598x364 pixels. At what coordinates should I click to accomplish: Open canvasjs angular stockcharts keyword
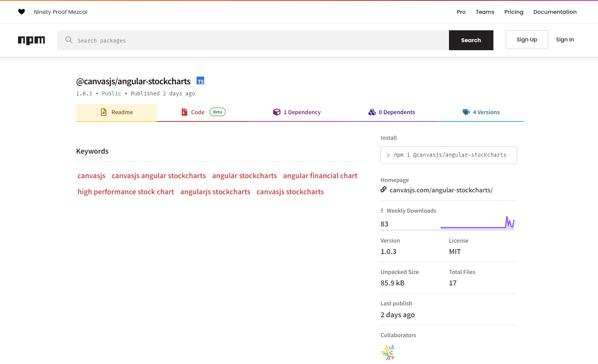click(159, 176)
